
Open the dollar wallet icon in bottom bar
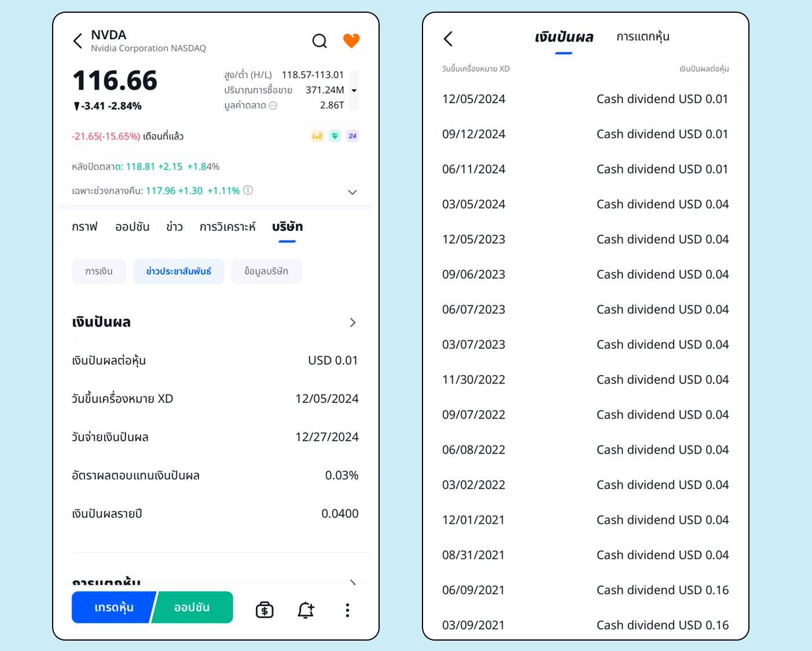pos(264,609)
